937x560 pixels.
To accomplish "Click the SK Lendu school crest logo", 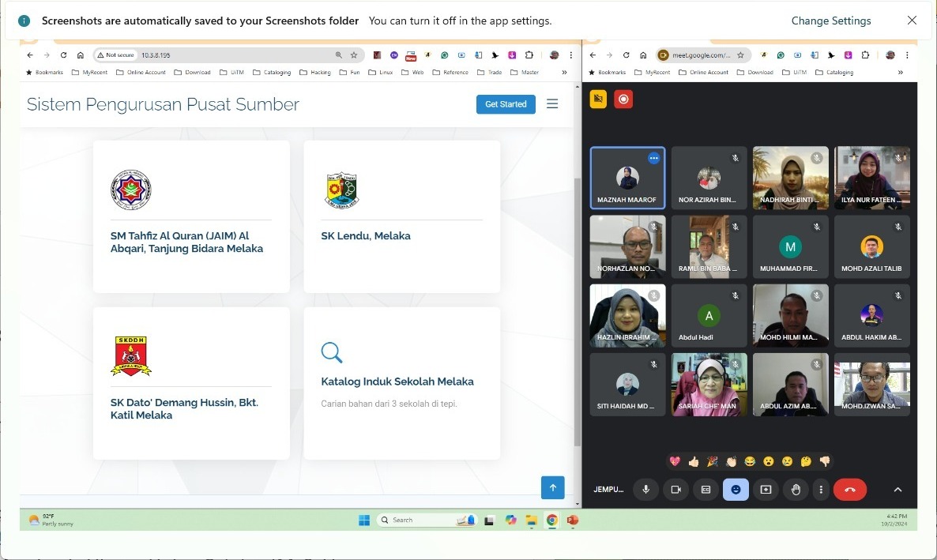I will click(341, 190).
